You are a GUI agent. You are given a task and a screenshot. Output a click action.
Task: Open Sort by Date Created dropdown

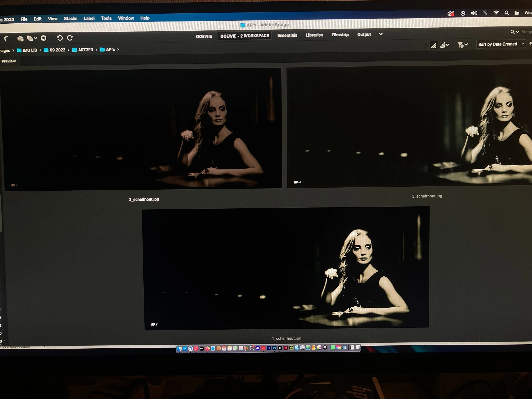click(x=500, y=44)
